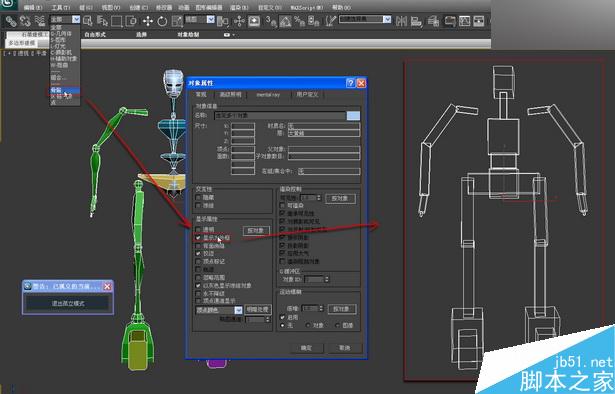The image size is (615, 394).
Task: Choose 骨骼 in the filter list
Action: 65,90
